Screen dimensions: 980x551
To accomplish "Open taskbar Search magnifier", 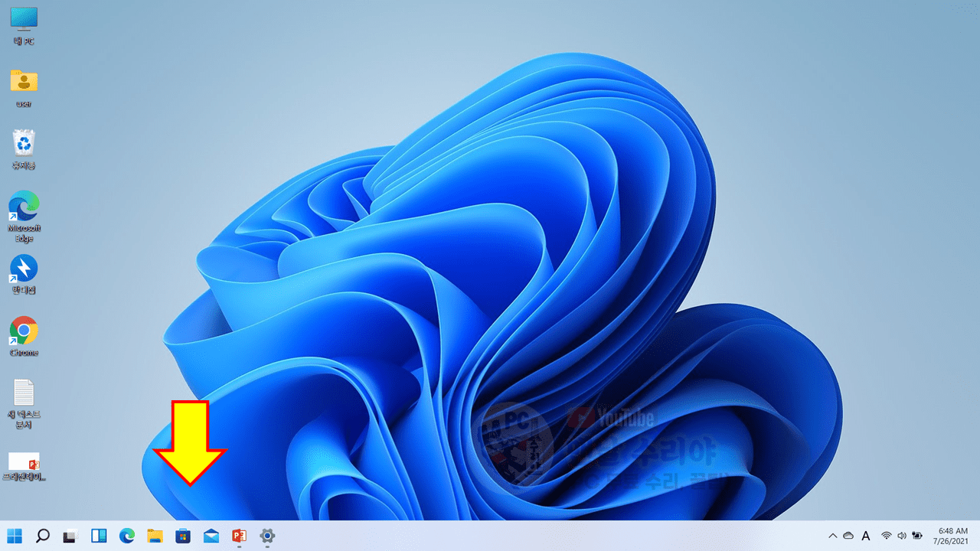I will [43, 536].
